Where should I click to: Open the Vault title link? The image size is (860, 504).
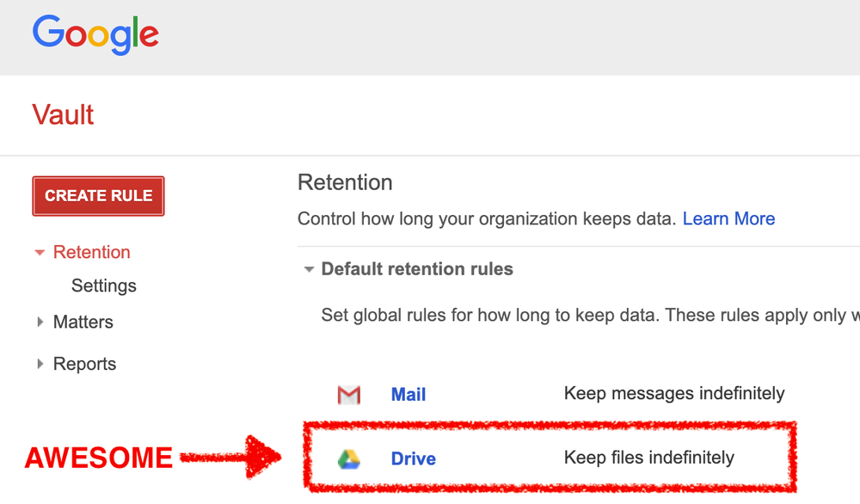[63, 115]
